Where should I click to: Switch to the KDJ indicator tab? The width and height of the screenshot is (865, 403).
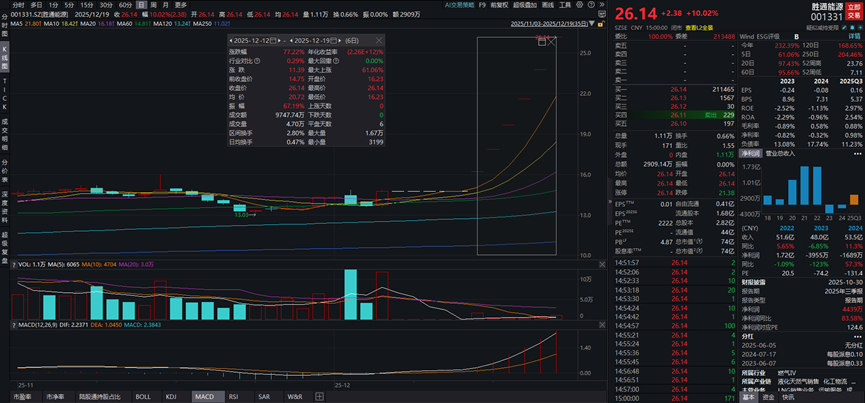[x=171, y=397]
